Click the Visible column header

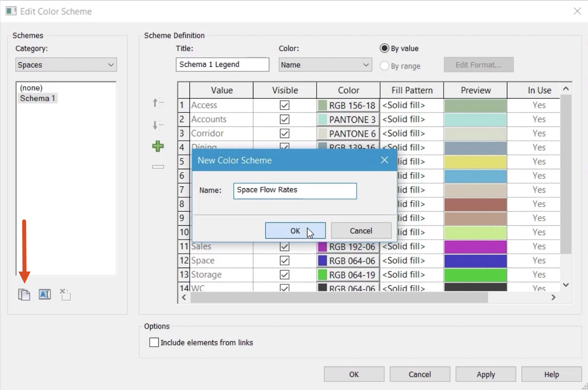(x=285, y=90)
